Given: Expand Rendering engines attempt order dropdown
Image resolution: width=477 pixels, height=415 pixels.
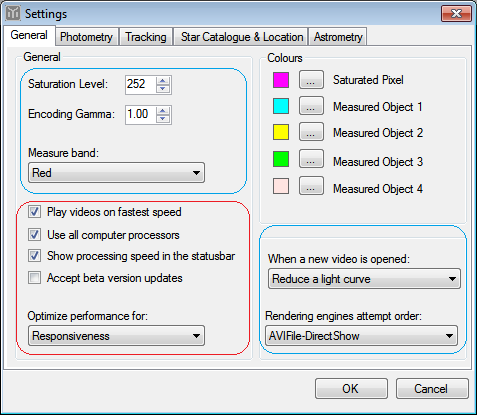Looking at the screenshot, I should click(x=361, y=336).
